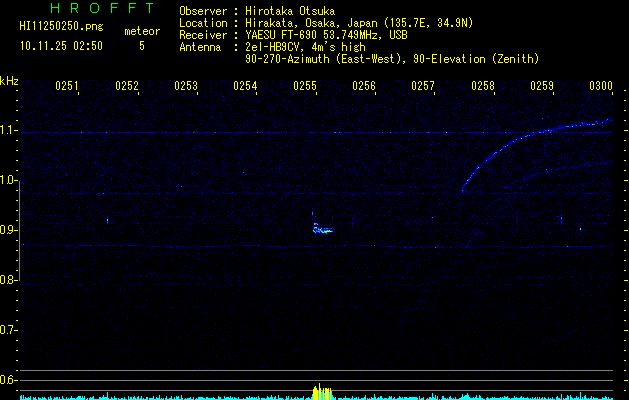Click the small echo dot near 0252
The image size is (629, 400).
(x=108, y=220)
